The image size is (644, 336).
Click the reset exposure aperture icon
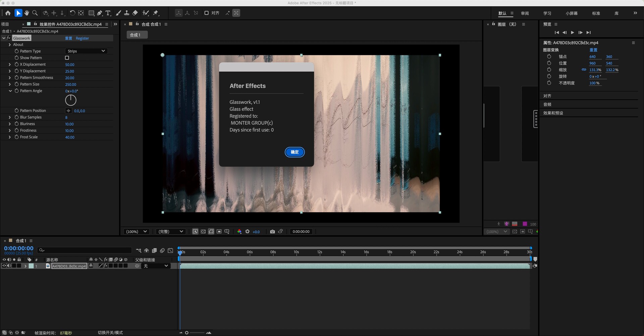coord(248,232)
